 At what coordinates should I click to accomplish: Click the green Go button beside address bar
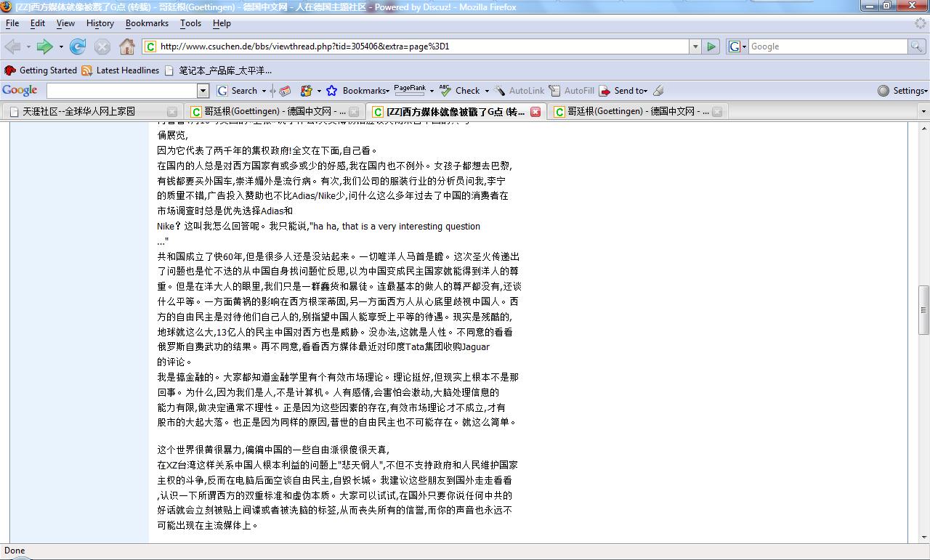point(711,46)
